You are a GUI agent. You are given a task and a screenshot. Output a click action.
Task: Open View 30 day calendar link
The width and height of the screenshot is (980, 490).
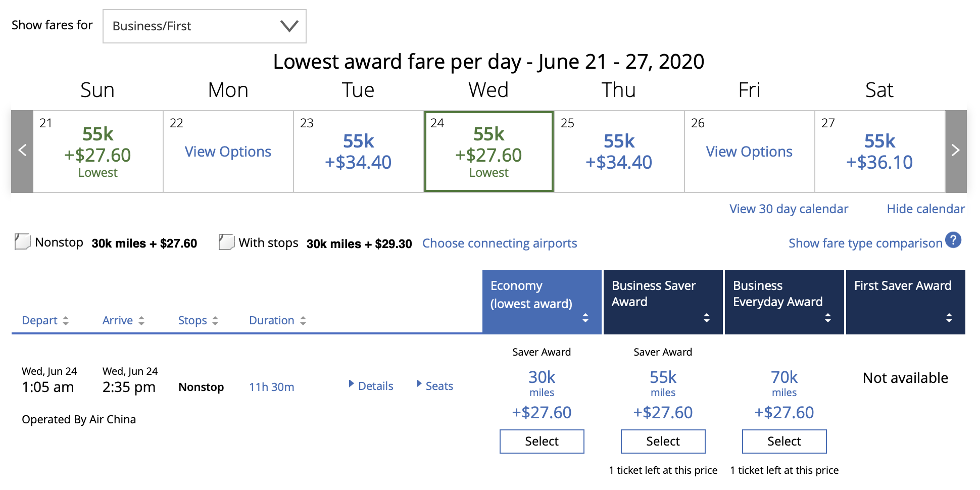789,209
